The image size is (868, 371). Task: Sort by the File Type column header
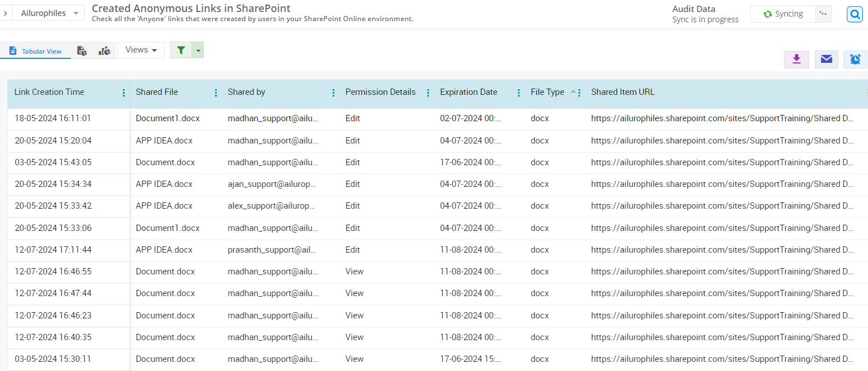pyautogui.click(x=547, y=92)
